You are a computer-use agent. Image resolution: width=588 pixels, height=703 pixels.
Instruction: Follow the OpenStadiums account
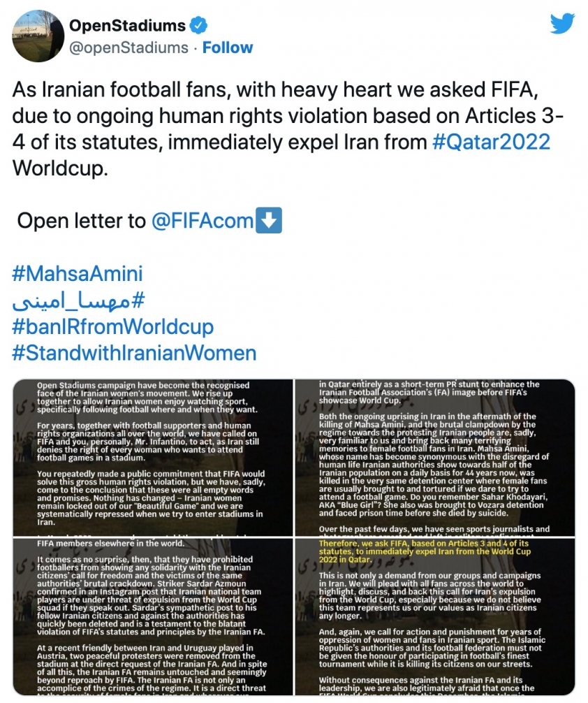(227, 47)
